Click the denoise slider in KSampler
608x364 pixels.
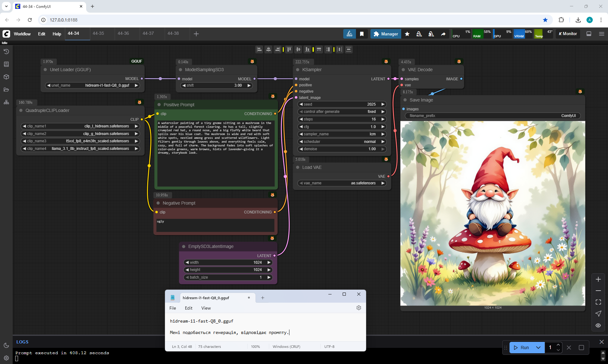coord(342,149)
